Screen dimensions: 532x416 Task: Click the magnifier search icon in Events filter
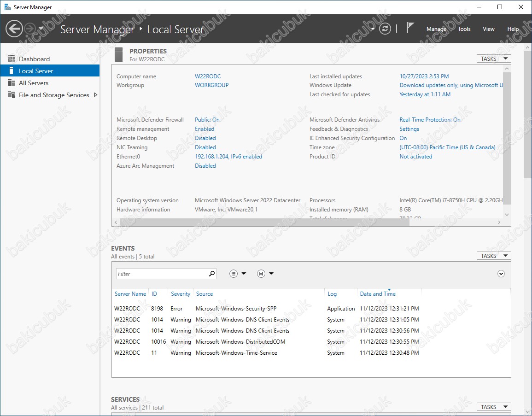[x=212, y=274]
